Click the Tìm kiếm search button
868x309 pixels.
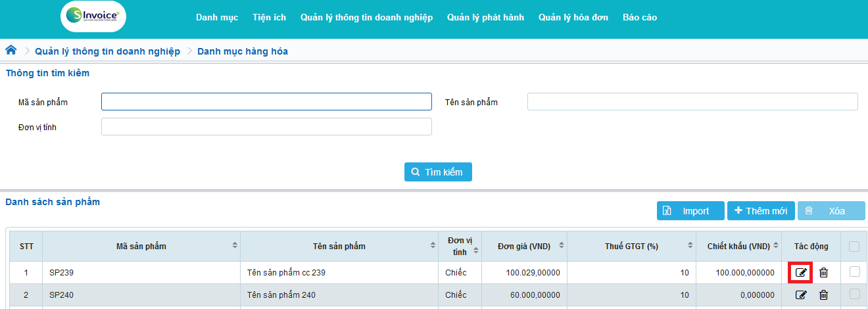438,172
